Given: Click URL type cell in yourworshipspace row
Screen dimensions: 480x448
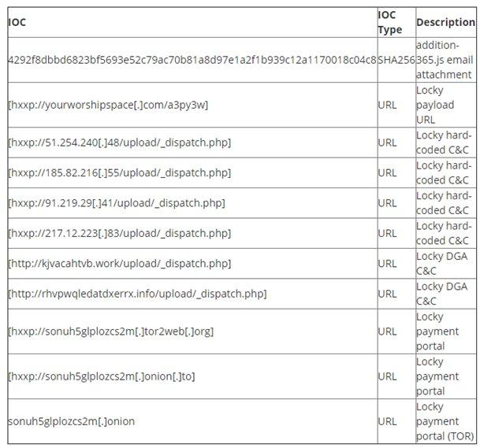Looking at the screenshot, I should pyautogui.click(x=387, y=105).
